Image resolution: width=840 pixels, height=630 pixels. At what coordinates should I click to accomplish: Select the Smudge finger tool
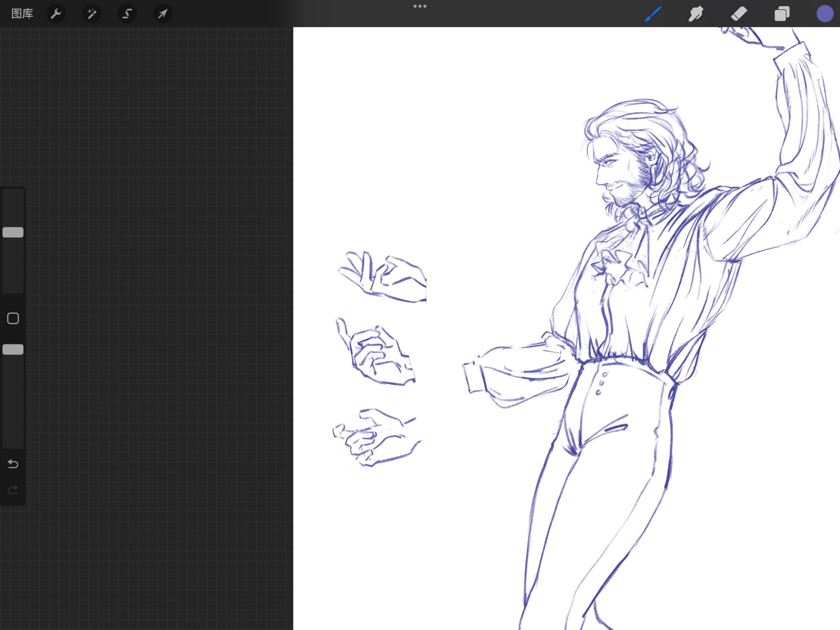(x=696, y=14)
